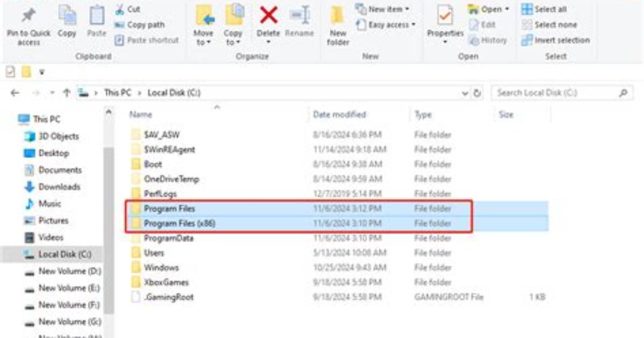Select Desktop in navigation pane
The height and width of the screenshot is (338, 644).
[46, 153]
